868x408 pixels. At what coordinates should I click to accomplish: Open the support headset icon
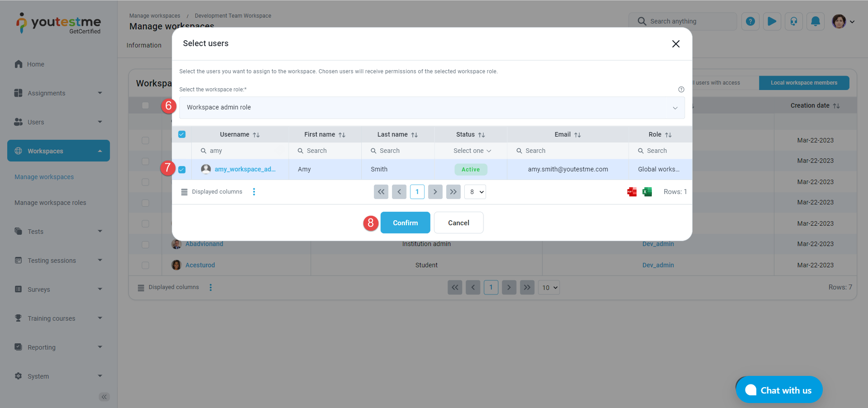(793, 21)
